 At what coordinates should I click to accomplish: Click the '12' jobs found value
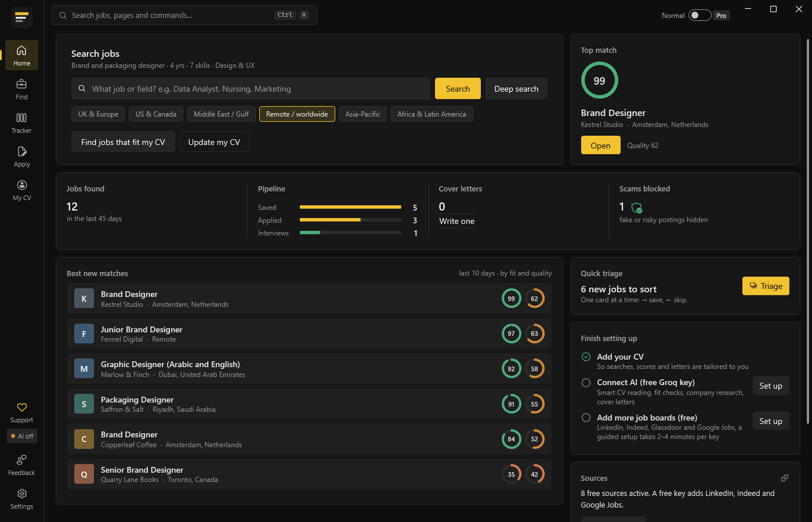click(x=72, y=206)
